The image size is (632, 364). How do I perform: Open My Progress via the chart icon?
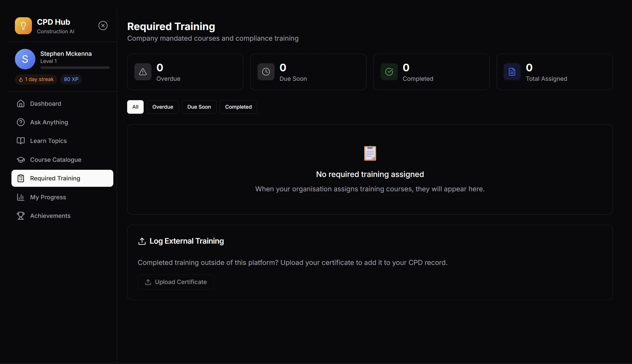[x=20, y=197]
